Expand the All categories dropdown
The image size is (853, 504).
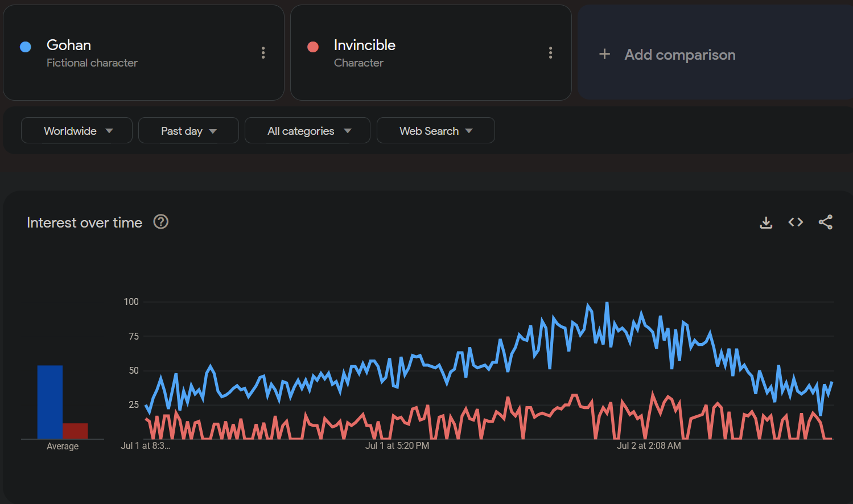click(x=307, y=130)
